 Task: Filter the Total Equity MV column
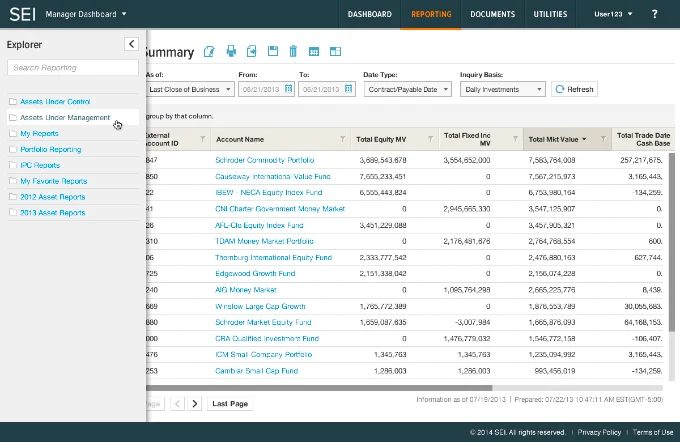pos(430,139)
